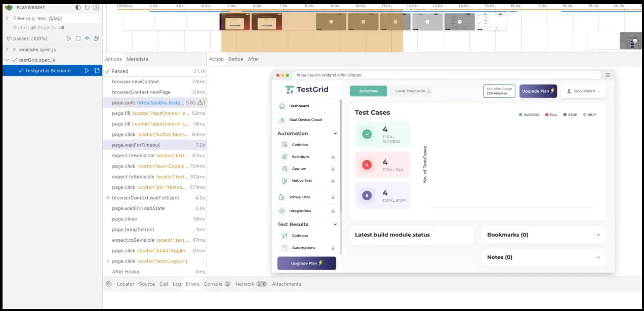The image size is (644, 311).
Task: Collapse testGrid.spec.js tree item
Action: coord(7,60)
